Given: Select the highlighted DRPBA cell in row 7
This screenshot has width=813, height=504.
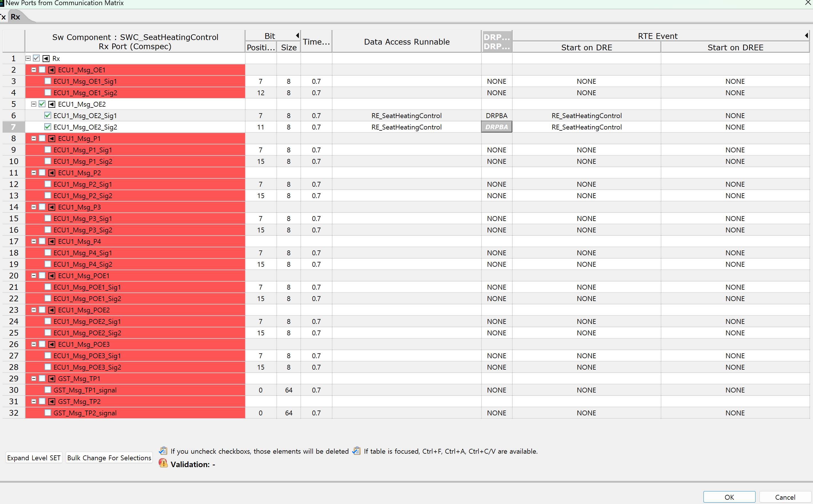Looking at the screenshot, I should (x=497, y=127).
